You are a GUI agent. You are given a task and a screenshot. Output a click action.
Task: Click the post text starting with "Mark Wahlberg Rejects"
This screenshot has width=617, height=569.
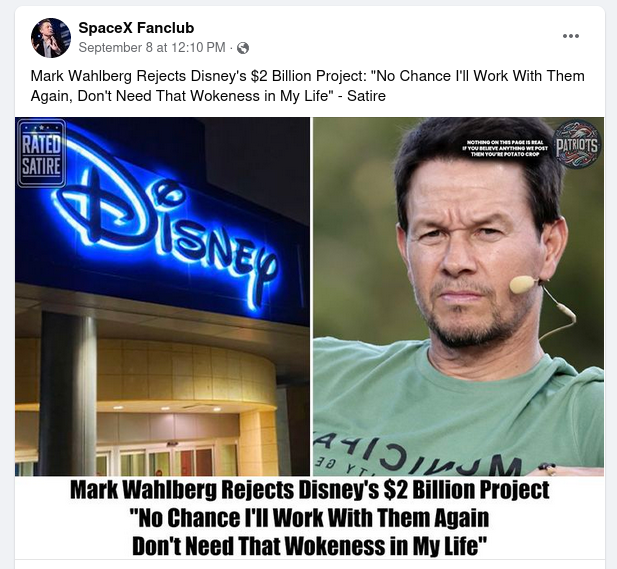coord(308,86)
